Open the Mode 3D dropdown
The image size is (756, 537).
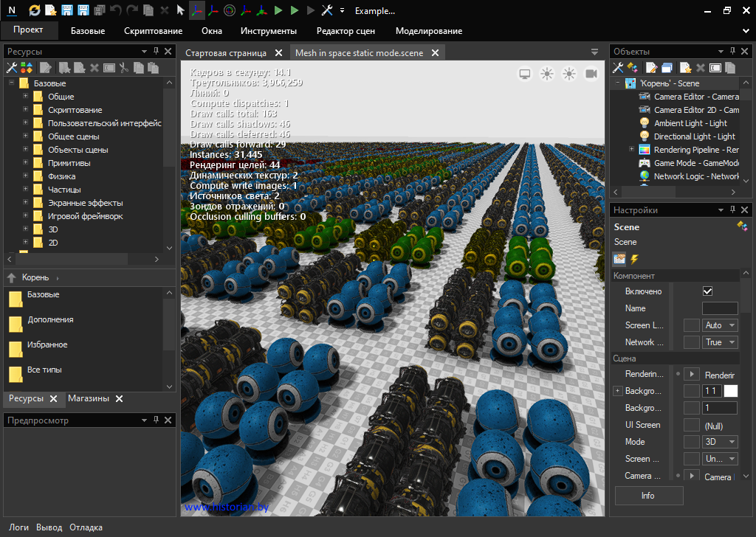[x=720, y=442]
